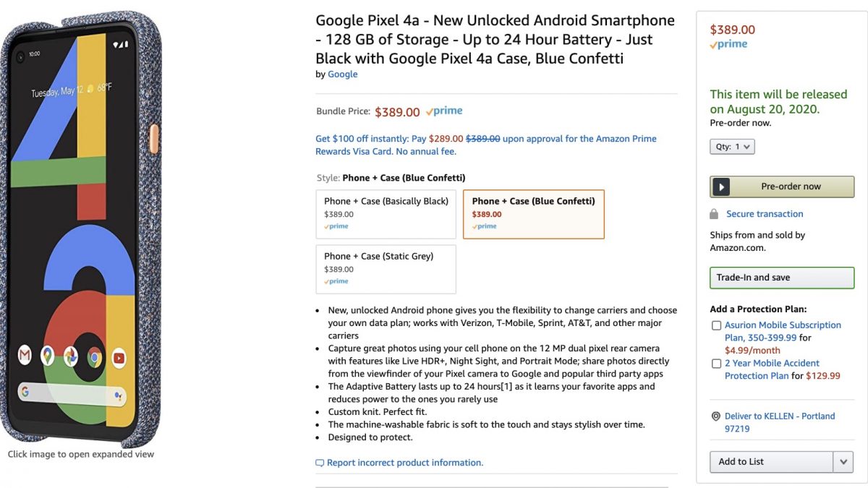This screenshot has height=488, width=868.
Task: Click the Prime logo next to Bundle Price
Action: tap(444, 111)
